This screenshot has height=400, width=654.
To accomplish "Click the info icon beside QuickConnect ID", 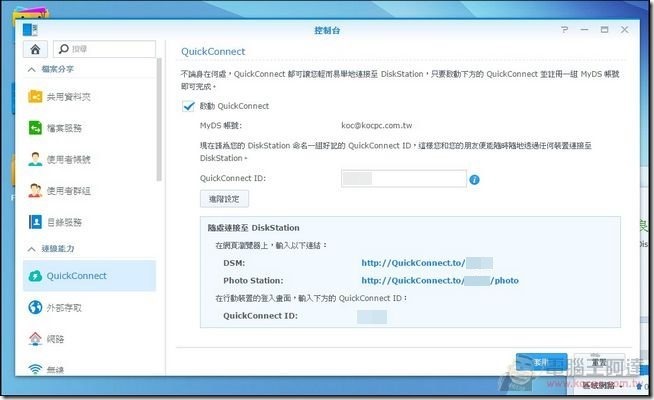I will (474, 180).
